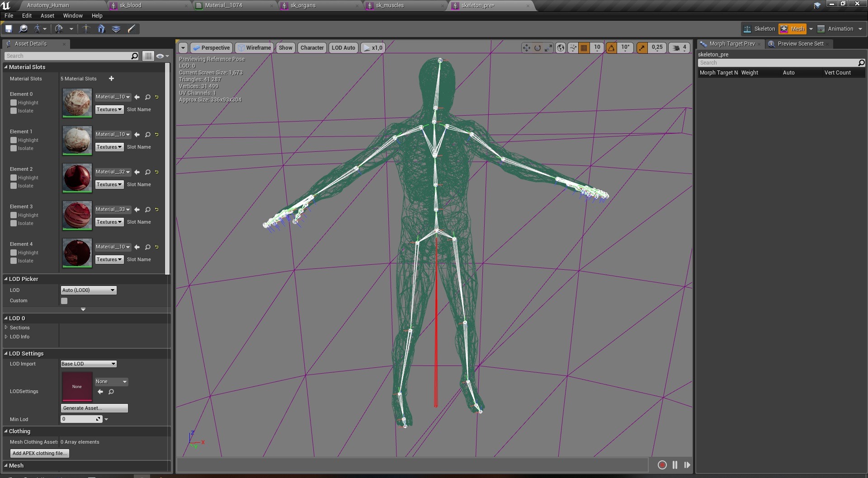Click the Save asset toolbar icon

9,29
